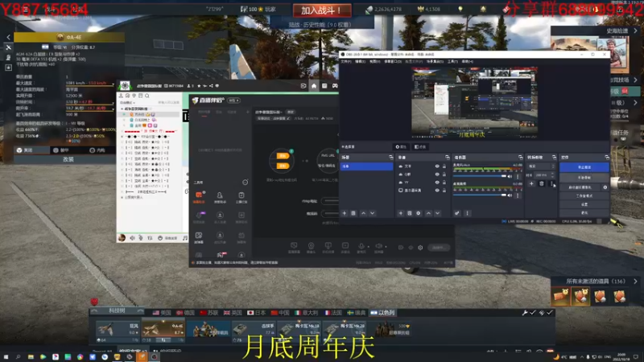
Task: Move the selected source down
Action: click(437, 213)
